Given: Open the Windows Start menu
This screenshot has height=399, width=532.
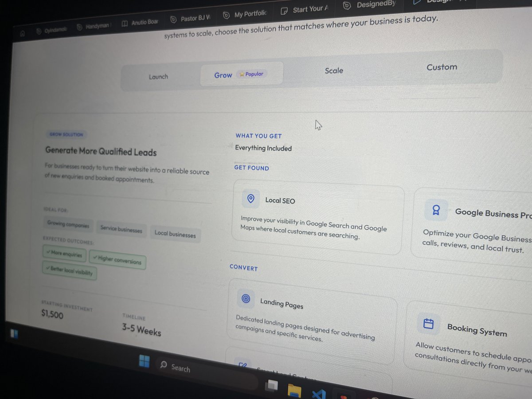Looking at the screenshot, I should [144, 361].
